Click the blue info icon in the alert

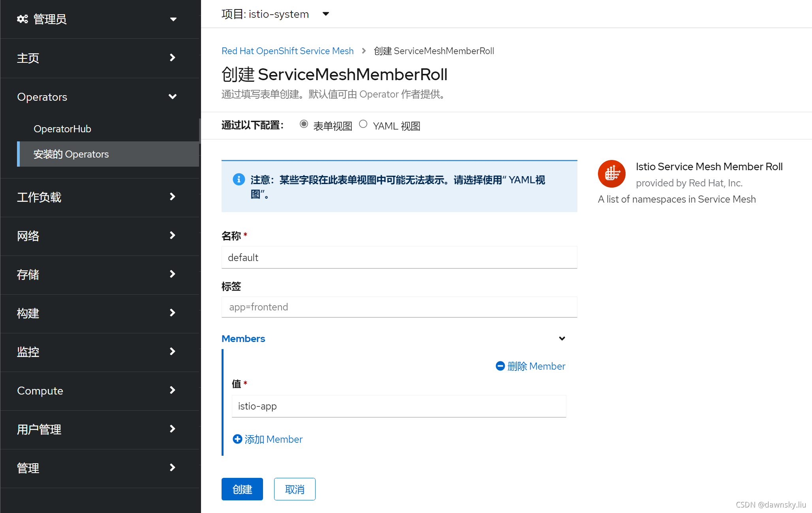(x=239, y=179)
